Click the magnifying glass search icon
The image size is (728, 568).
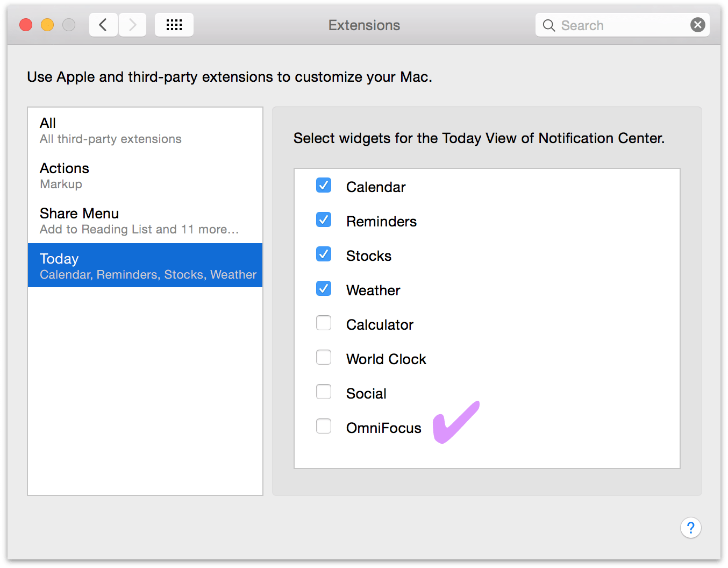[x=548, y=25]
